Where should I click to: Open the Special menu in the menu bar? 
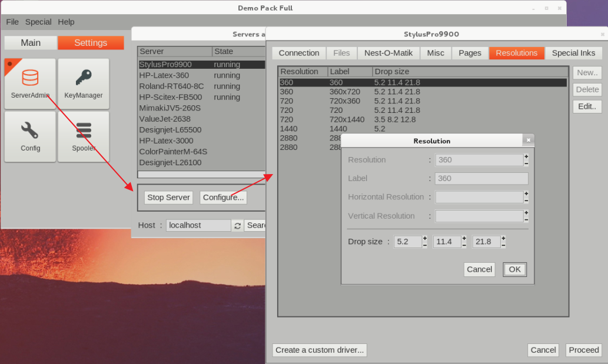coord(38,22)
